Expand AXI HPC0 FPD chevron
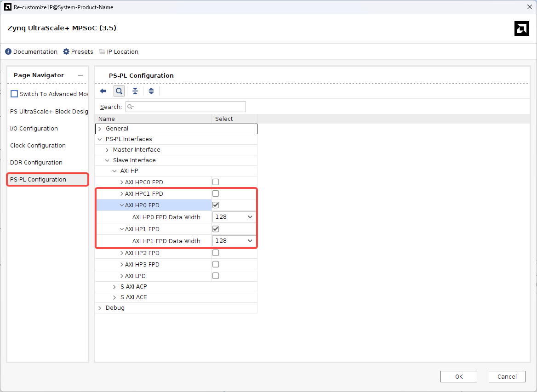 [x=121, y=182]
